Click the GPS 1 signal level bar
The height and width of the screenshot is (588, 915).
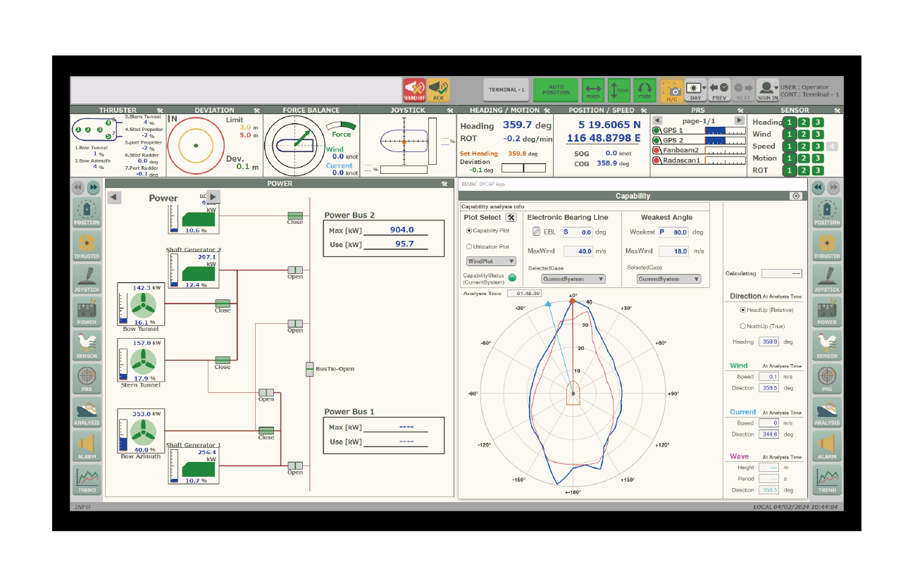click(x=724, y=131)
